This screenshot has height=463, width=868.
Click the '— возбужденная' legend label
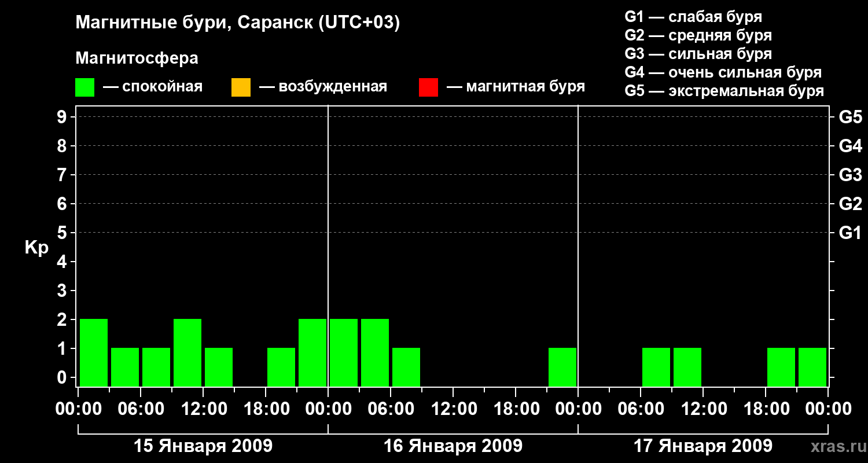point(323,87)
